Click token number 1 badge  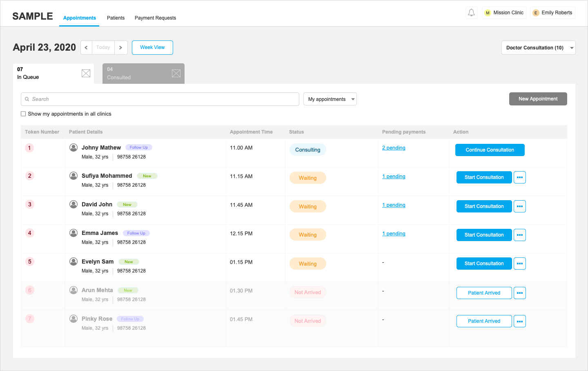[x=29, y=148]
